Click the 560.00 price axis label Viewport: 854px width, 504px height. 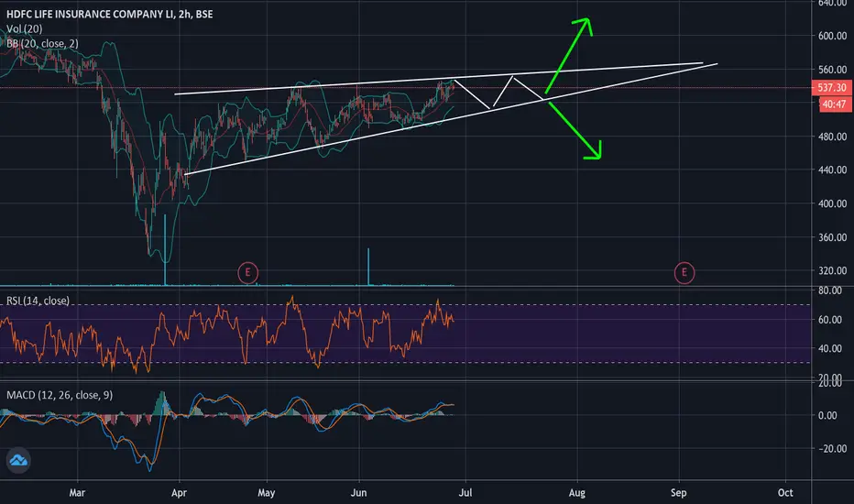(x=832, y=70)
